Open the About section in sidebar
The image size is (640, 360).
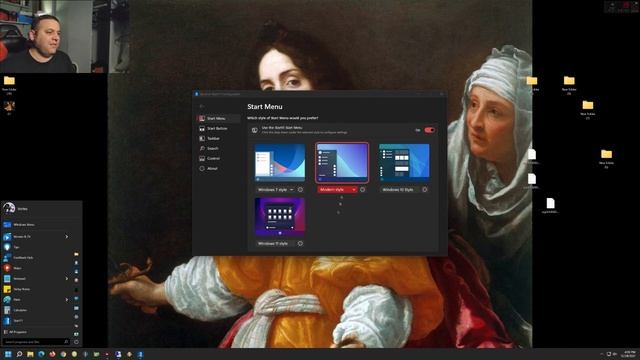(x=218, y=169)
